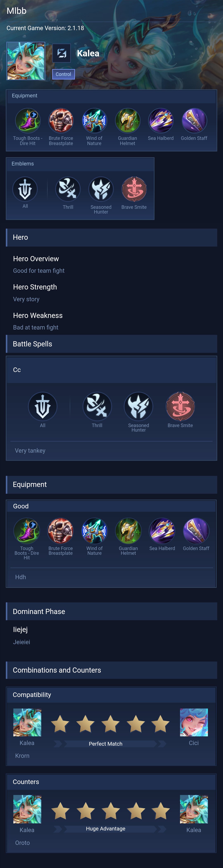The width and height of the screenshot is (223, 868).
Task: Tap Wind of Nature icon in top Equipment
Action: click(94, 120)
